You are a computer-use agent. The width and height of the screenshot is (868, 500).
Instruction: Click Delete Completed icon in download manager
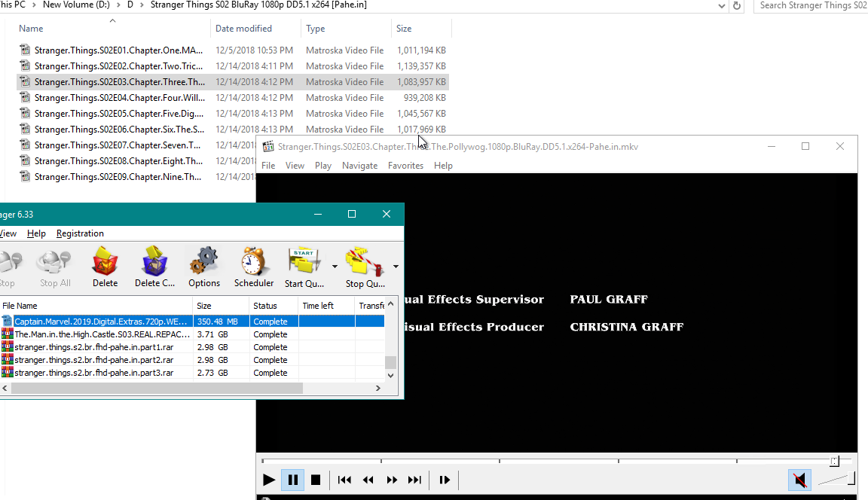(x=154, y=267)
